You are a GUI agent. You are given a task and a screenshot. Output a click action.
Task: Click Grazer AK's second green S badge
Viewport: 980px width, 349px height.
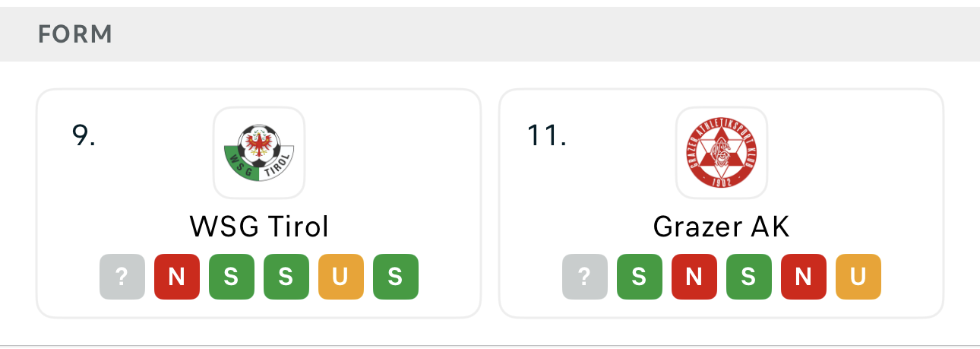tap(749, 277)
